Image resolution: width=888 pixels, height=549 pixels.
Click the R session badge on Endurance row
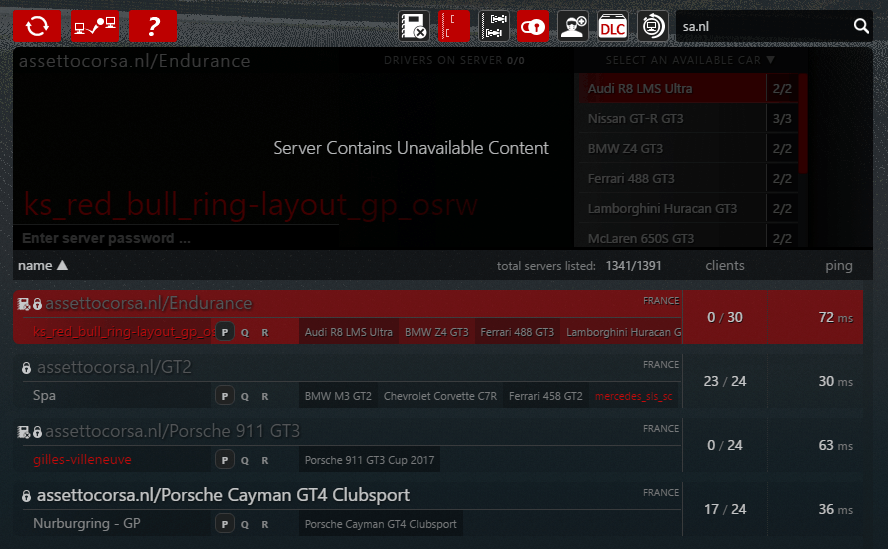click(x=264, y=333)
